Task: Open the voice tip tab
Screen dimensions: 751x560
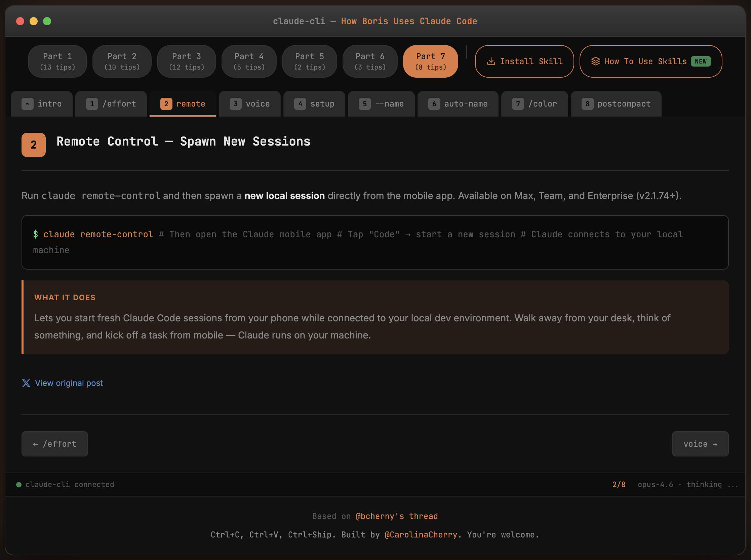Action: (249, 104)
